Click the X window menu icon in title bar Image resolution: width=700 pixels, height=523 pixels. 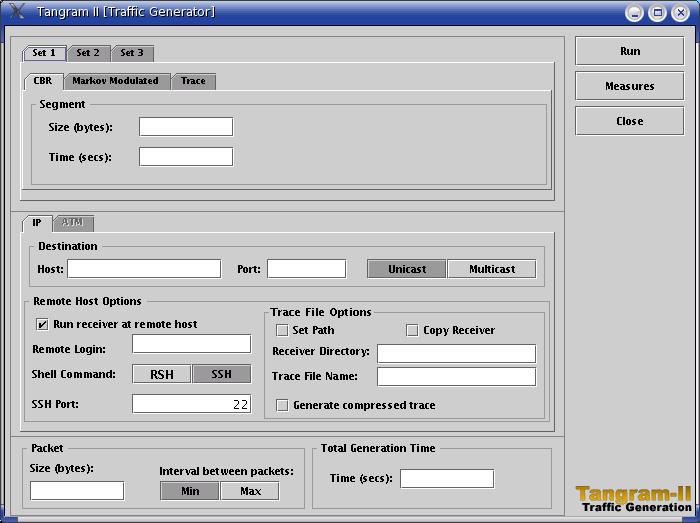(17, 11)
